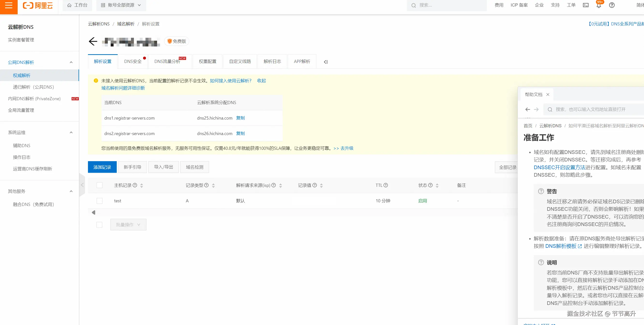Viewport: 644px width, 325px height.
Task: Copy dns26.hichina.com with 复制 link
Action: (240, 133)
